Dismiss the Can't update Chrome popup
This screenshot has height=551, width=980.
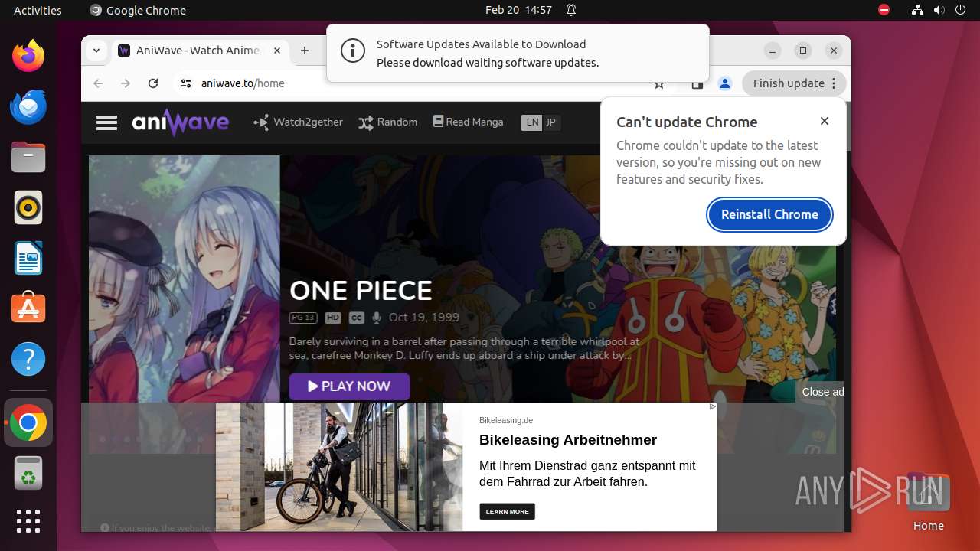[825, 121]
